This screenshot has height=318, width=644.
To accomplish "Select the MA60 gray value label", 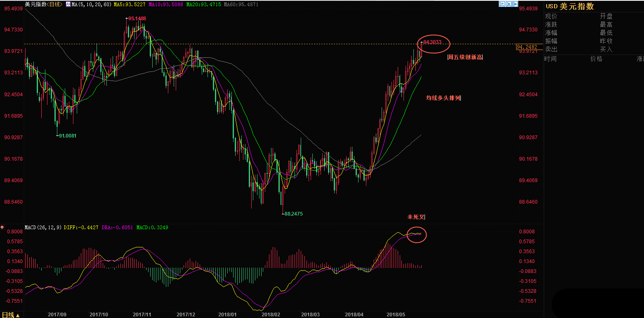I will coord(241,5).
